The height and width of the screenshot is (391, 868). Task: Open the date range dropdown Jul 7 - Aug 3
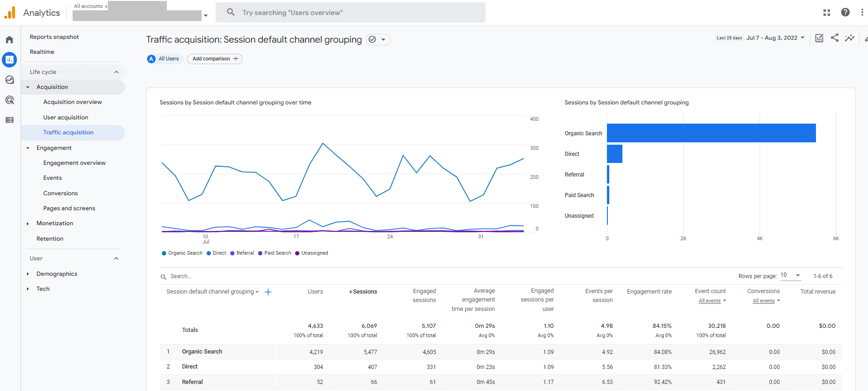pyautogui.click(x=776, y=38)
